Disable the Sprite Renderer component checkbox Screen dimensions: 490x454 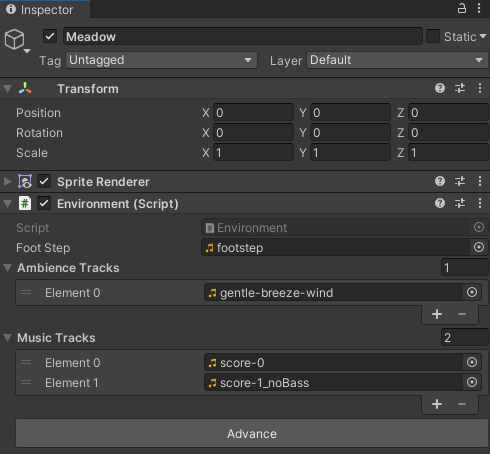[x=44, y=181]
